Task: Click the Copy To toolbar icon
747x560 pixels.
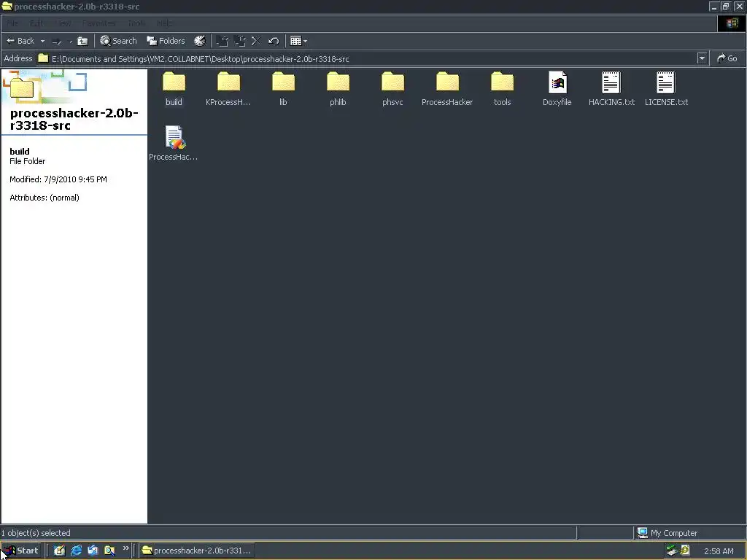Action: tap(239, 41)
